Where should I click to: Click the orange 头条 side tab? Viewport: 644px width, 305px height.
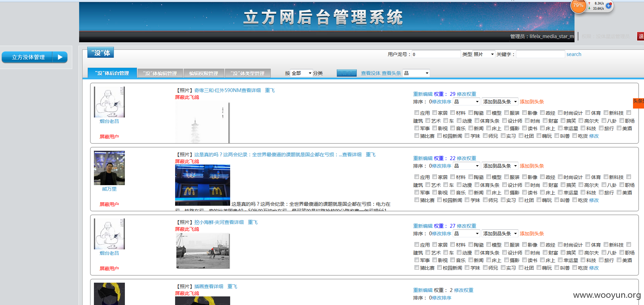click(638, 103)
